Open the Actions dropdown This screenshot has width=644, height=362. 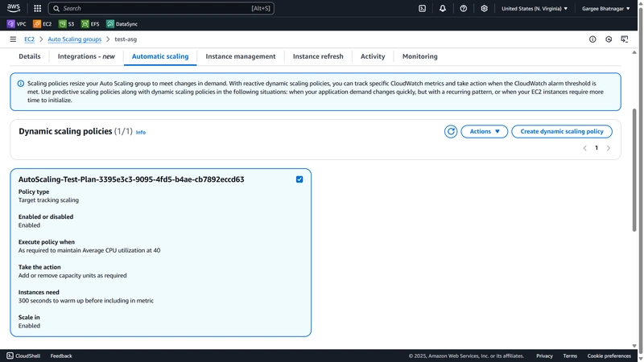click(485, 131)
